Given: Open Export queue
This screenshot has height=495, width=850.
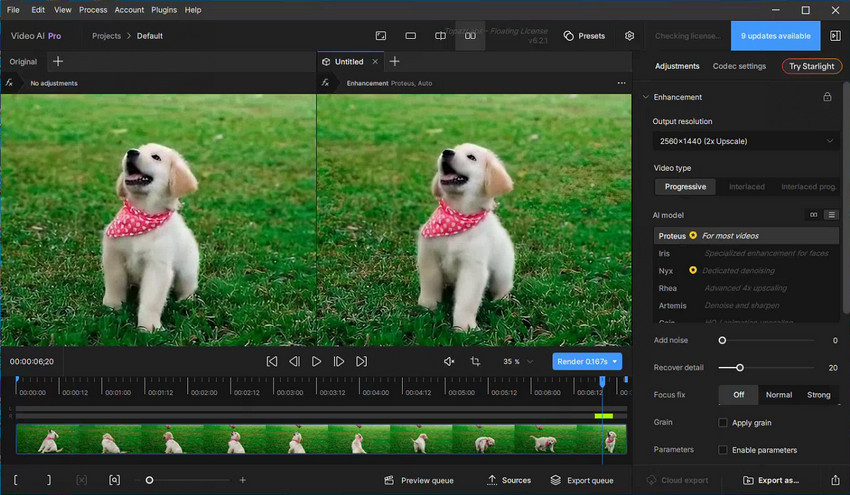Looking at the screenshot, I should 582,480.
